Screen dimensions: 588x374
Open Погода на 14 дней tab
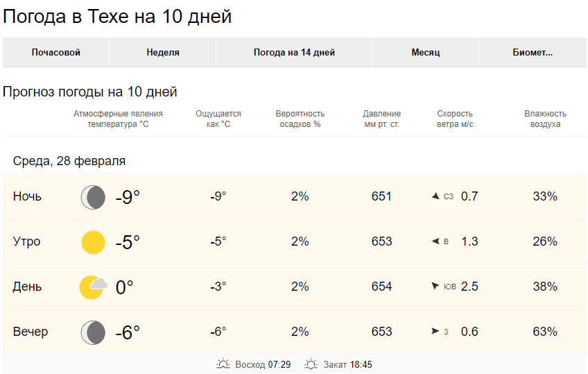pos(294,53)
